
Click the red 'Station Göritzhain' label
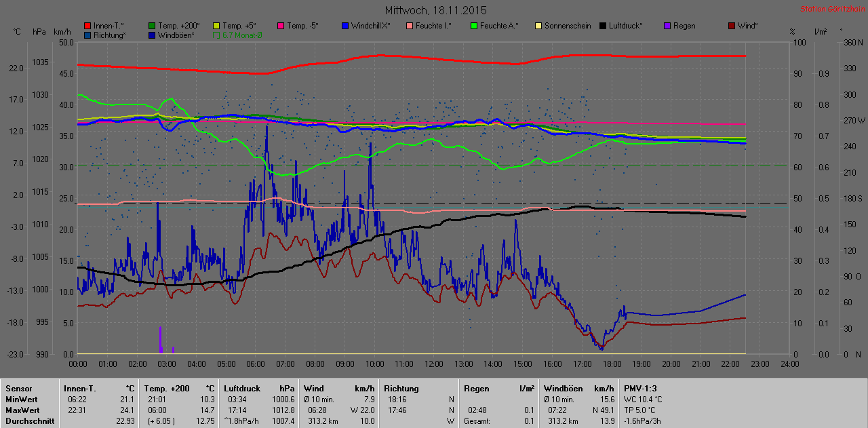tap(833, 9)
